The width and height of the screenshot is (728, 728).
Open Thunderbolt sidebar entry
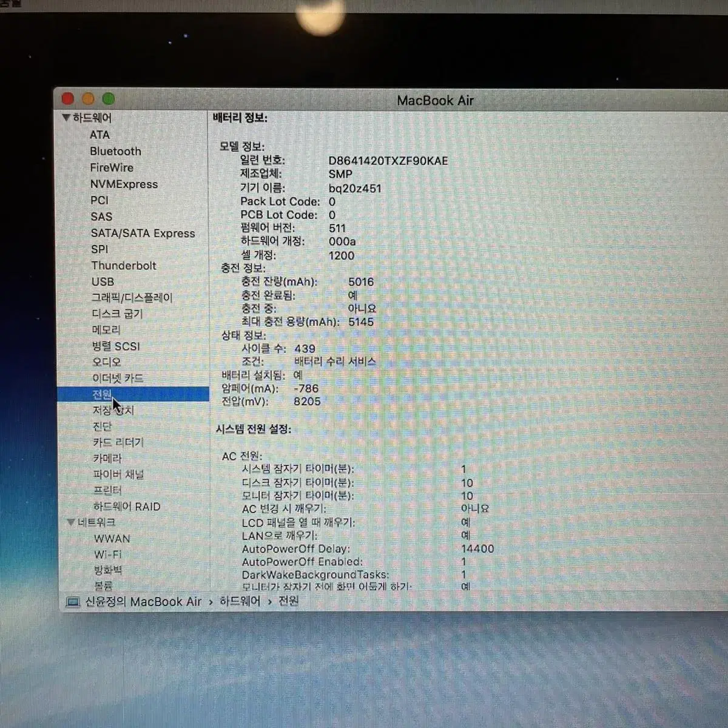(124, 266)
